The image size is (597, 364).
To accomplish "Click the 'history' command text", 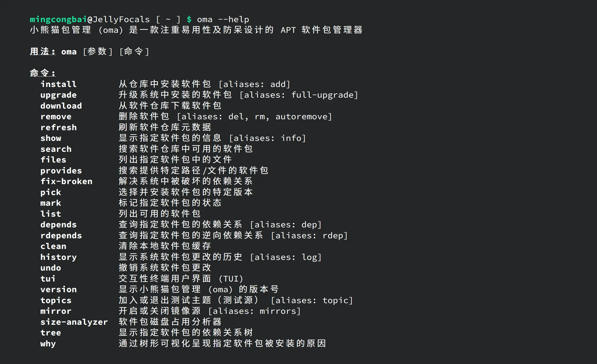I will [58, 257].
